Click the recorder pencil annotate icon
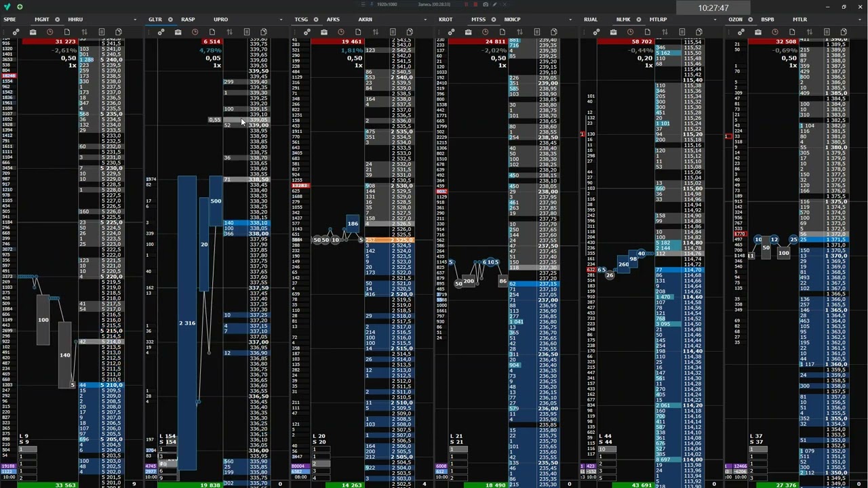Viewport: 868px width, 488px height. click(494, 5)
